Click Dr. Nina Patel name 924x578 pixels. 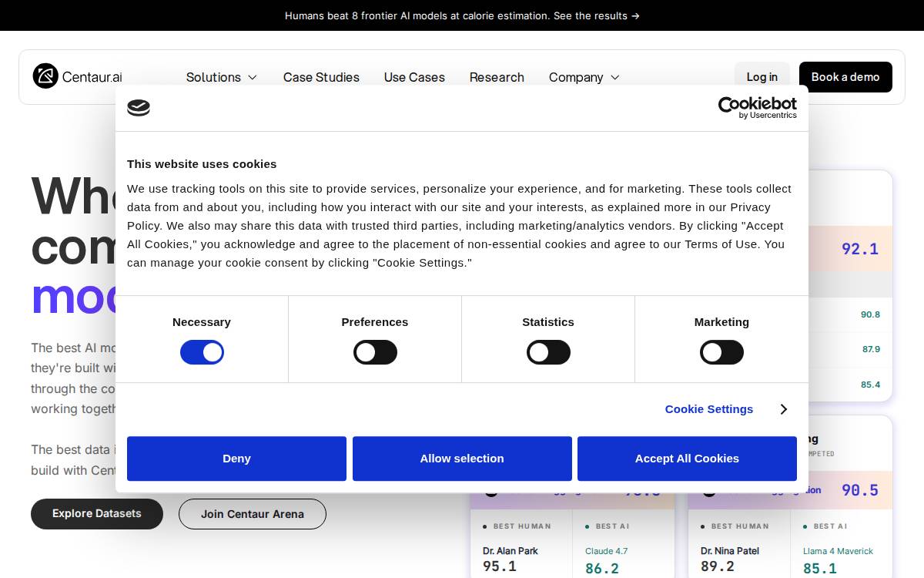click(x=731, y=551)
